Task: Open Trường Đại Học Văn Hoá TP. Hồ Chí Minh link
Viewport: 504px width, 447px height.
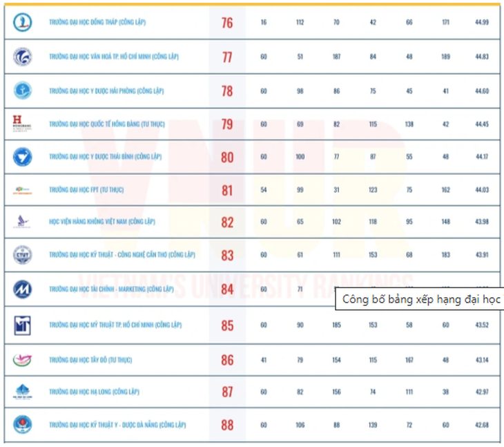Action: [x=114, y=57]
